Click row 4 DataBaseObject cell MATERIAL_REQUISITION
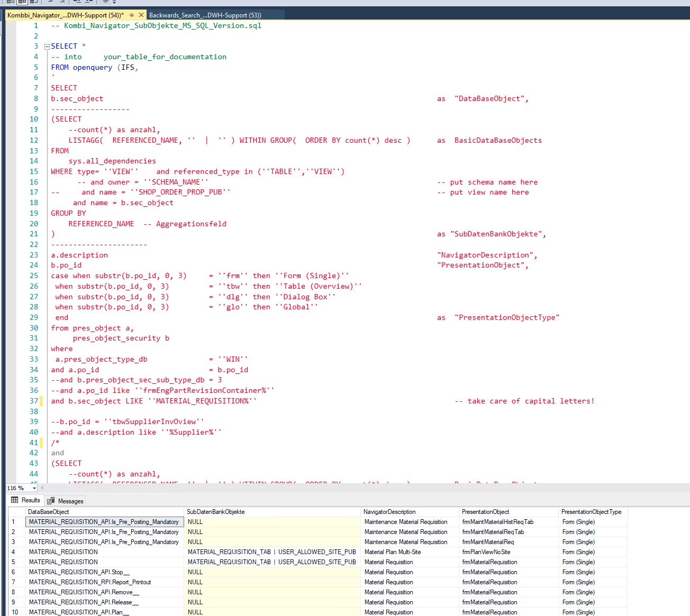Screen dimensions: 690x616 click(x=105, y=552)
